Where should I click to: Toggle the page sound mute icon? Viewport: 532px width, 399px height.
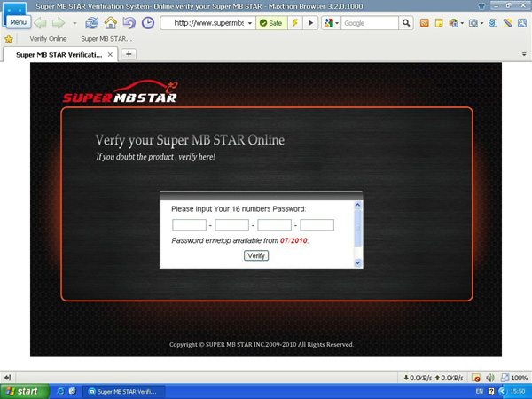click(490, 378)
